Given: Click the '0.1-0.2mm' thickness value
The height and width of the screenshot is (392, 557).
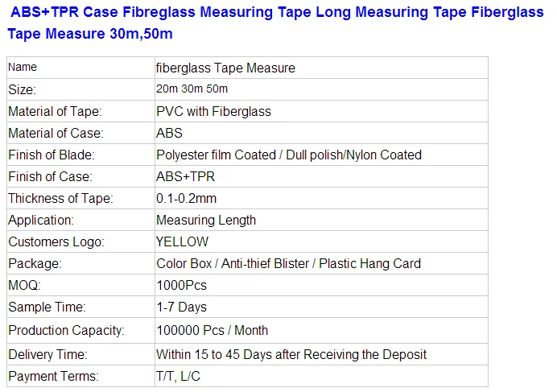Looking at the screenshot, I should [186, 198].
